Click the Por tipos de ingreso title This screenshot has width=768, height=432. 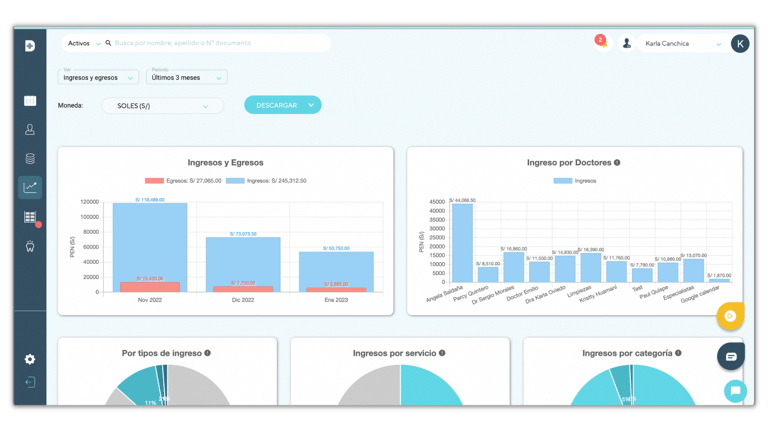162,353
